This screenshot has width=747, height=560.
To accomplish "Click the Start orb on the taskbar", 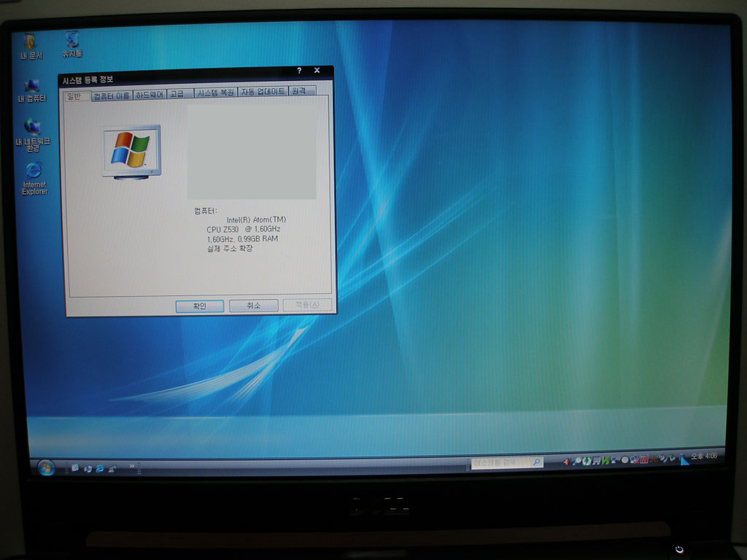I will 45,467.
